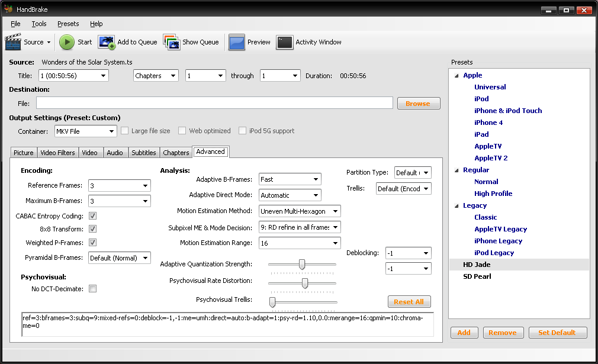598x364 pixels.
Task: Open the second Deblocking dropdown
Action: 408,269
